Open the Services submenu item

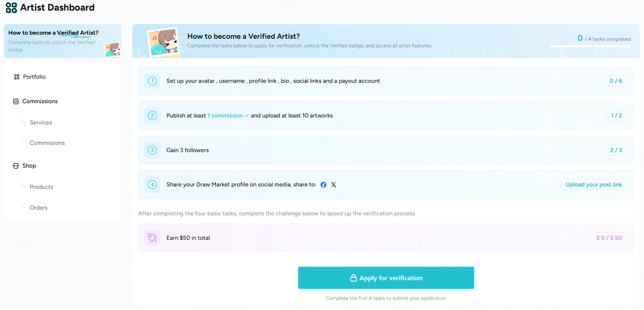pyautogui.click(x=41, y=123)
